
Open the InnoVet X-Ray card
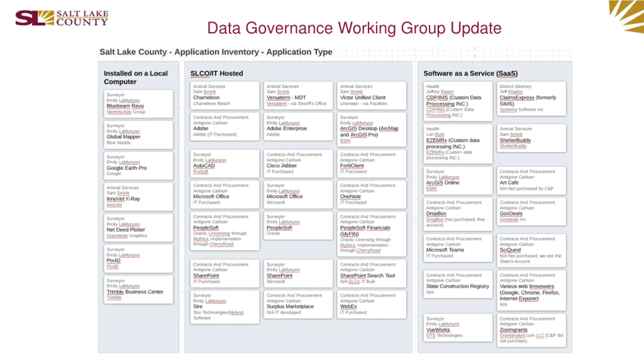tap(138, 196)
